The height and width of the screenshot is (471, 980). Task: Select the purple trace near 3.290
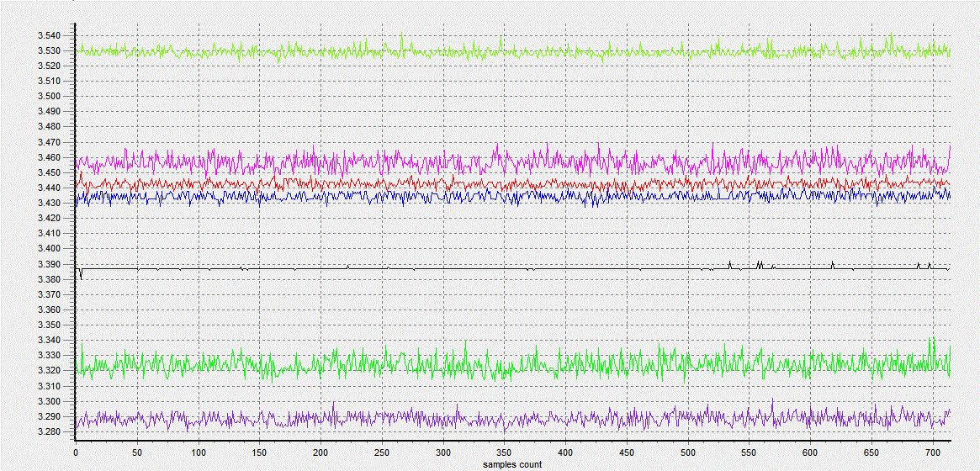512,419
